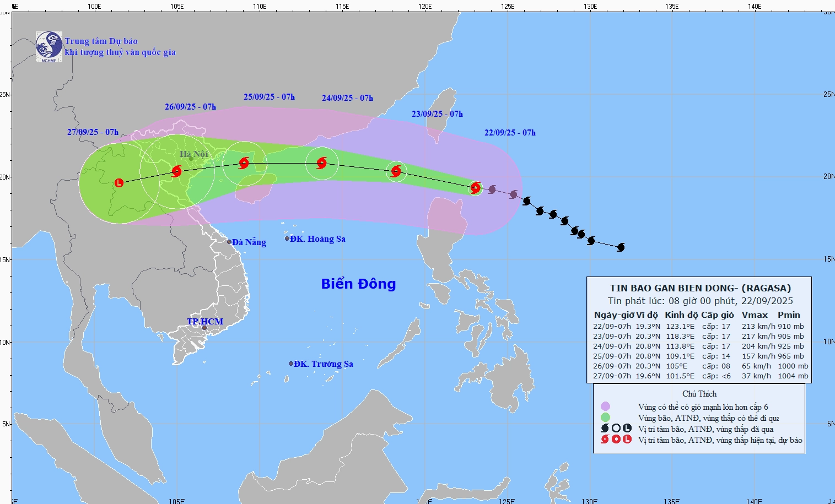Click the Hà Nội label on map
The width and height of the screenshot is (835, 504).
[194, 154]
